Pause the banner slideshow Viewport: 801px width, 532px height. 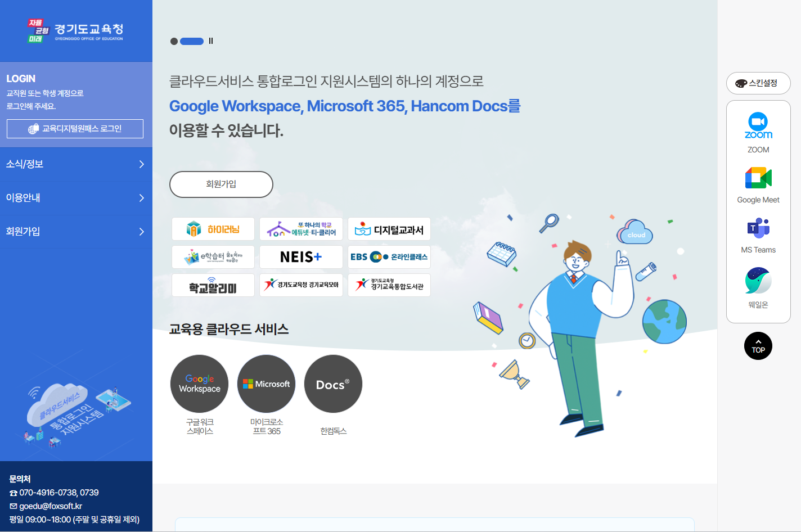211,41
